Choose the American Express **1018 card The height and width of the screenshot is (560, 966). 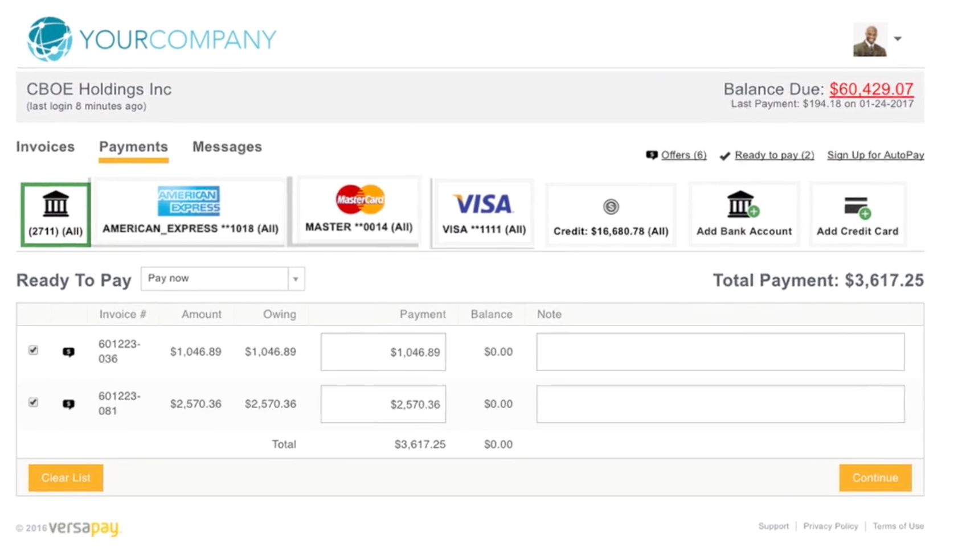190,212
